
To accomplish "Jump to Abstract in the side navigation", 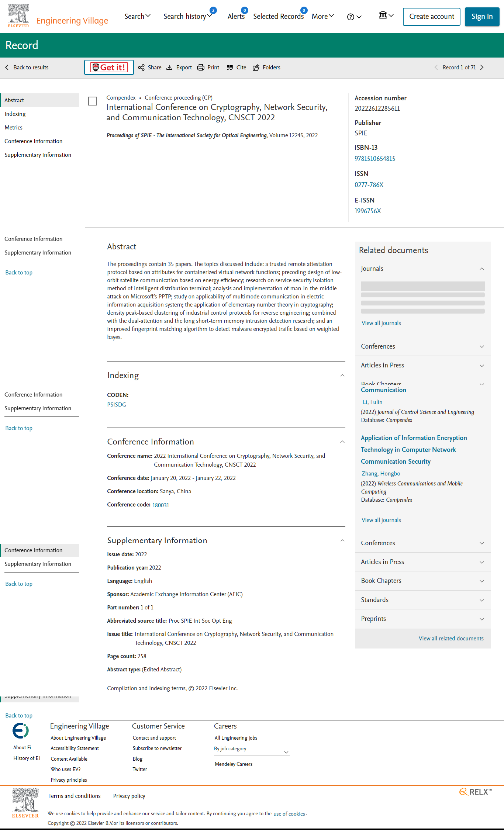I will click(x=39, y=100).
